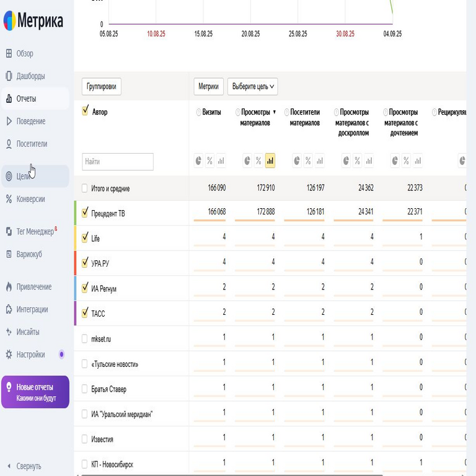Uncheck the ТАСС row checkbox
Image resolution: width=476 pixels, height=476 pixels.
click(85, 312)
